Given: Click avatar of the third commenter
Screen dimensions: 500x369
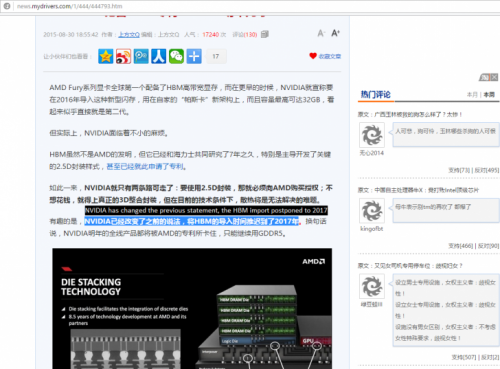Looking at the screenshot, I should coord(372,286).
